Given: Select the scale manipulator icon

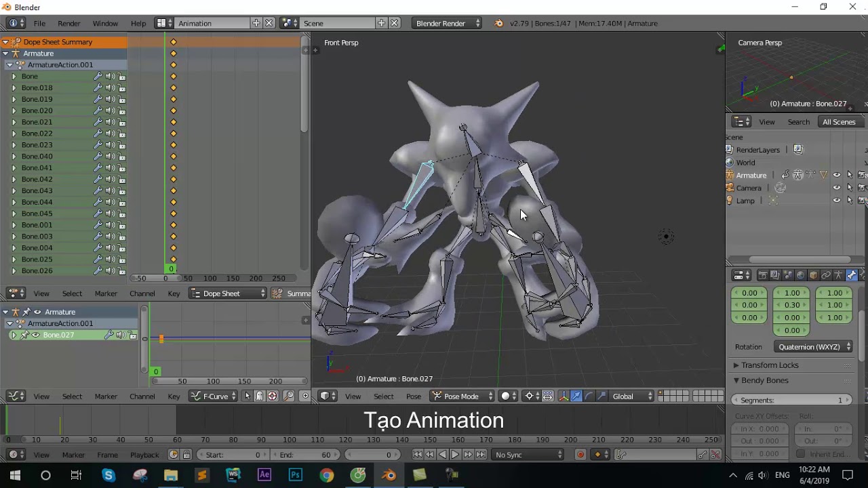Looking at the screenshot, I should (x=601, y=396).
